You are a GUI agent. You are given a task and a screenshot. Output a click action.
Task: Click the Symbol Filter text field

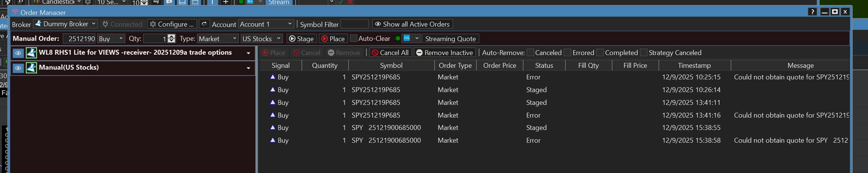pyautogui.click(x=354, y=24)
